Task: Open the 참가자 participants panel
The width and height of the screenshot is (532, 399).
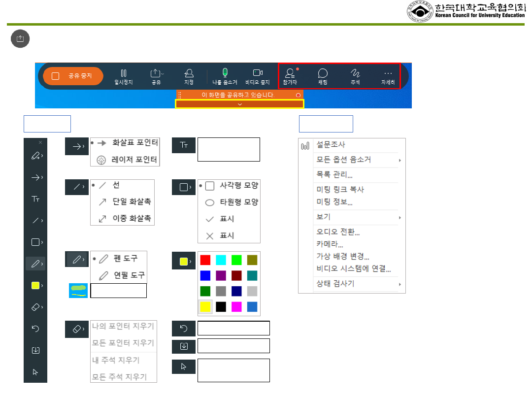Action: tap(289, 76)
